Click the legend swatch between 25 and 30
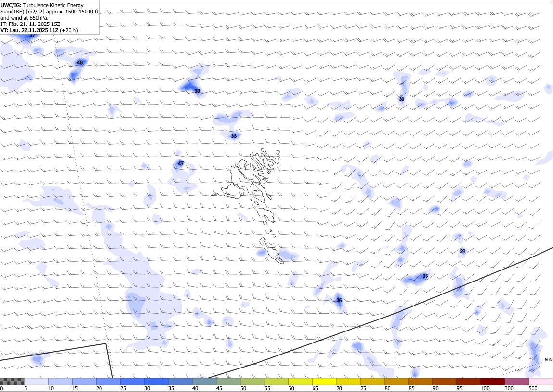 [132, 381]
